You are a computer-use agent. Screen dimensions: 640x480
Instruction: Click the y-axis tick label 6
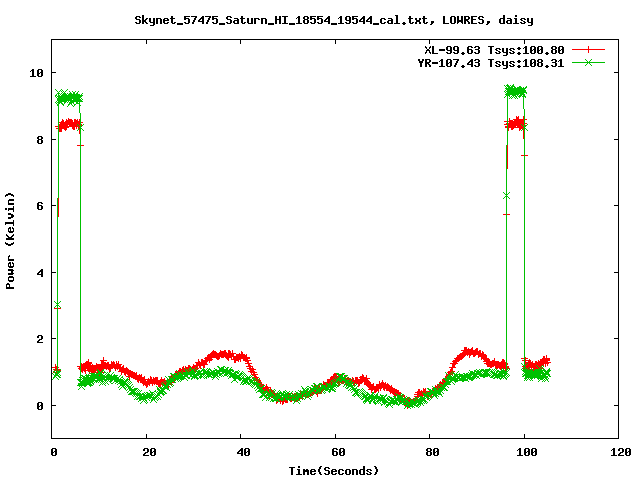pyautogui.click(x=40, y=206)
